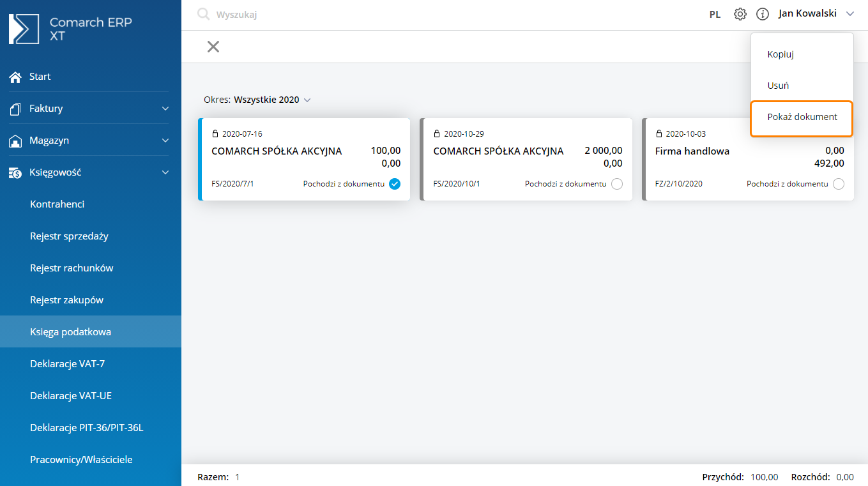
Task: Uncheck the FS/2020/7/1 card selection circle
Action: pyautogui.click(x=395, y=184)
